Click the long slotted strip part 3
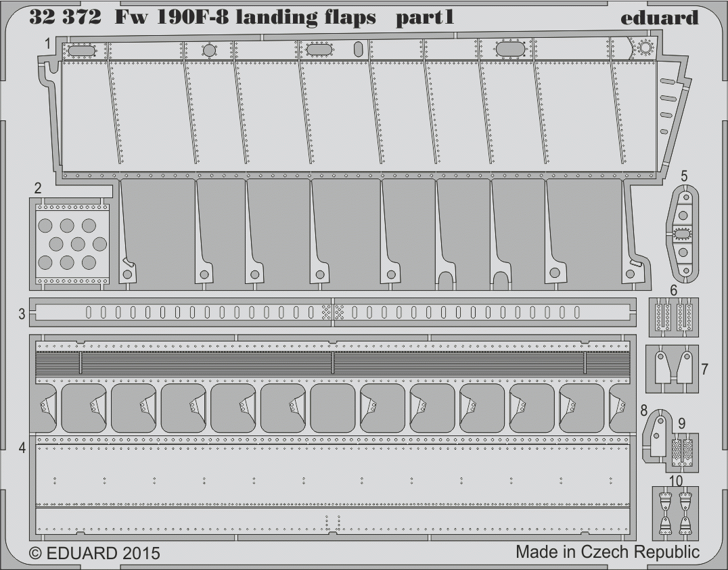728x570 pixels. pyautogui.click(x=332, y=312)
